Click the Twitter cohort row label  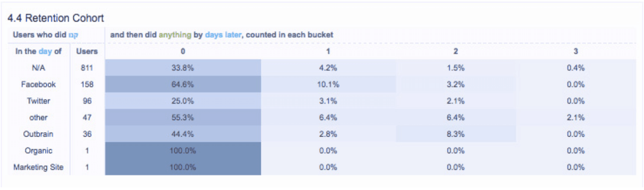click(x=38, y=101)
